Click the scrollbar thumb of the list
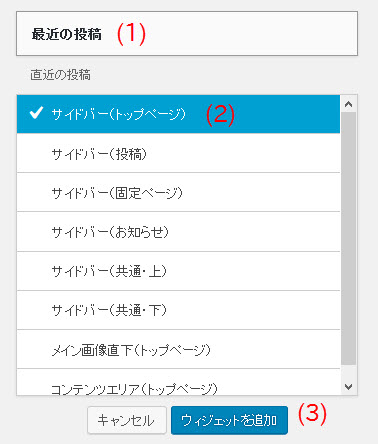This screenshot has height=444, width=378. (x=349, y=238)
